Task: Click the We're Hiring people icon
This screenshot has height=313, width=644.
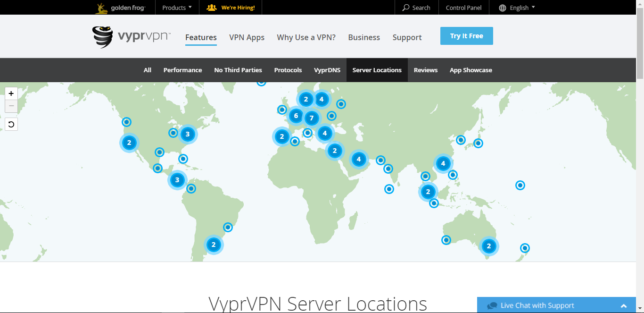Action: pyautogui.click(x=212, y=8)
